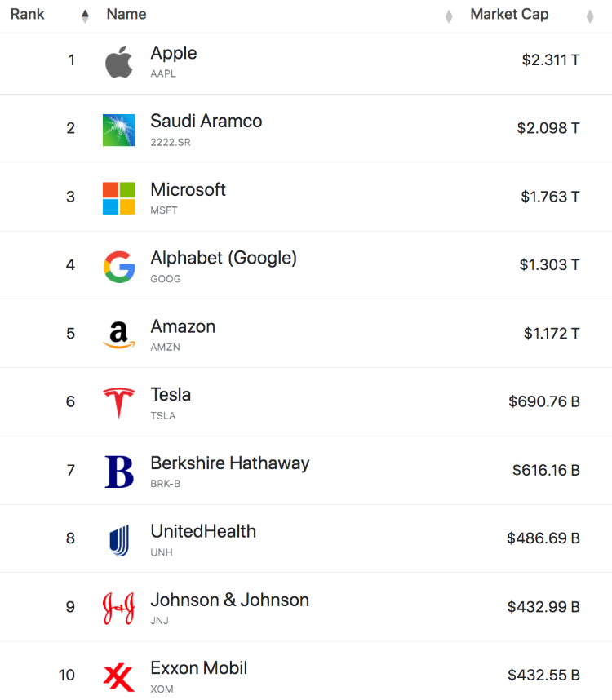Click the Microsoft four-color logo

[119, 198]
